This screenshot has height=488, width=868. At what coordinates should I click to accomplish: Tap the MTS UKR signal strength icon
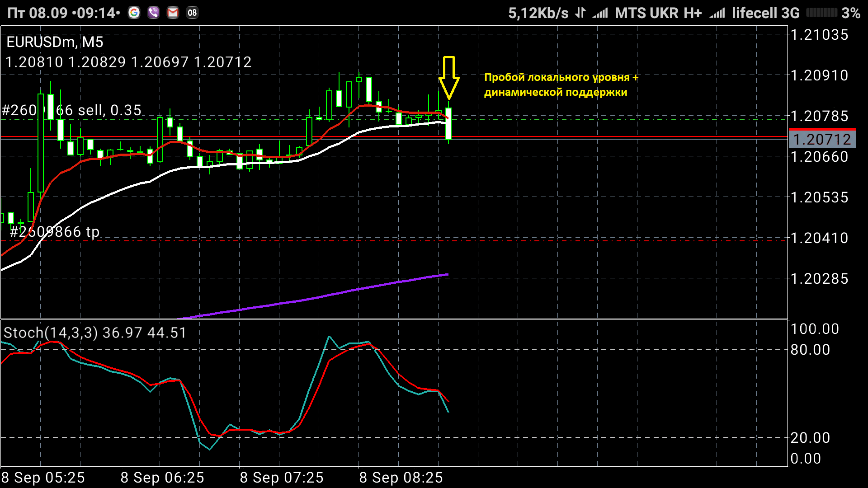point(600,13)
